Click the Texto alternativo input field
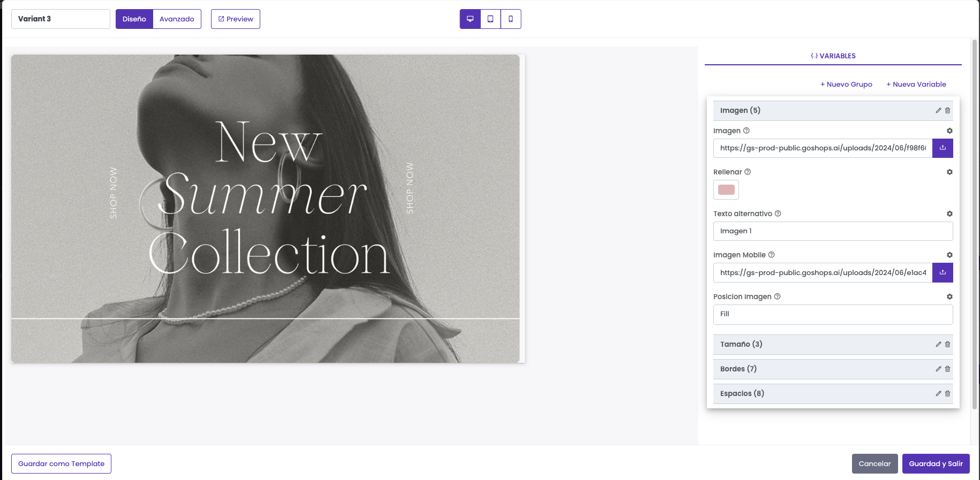Image resolution: width=980 pixels, height=480 pixels. pyautogui.click(x=833, y=231)
